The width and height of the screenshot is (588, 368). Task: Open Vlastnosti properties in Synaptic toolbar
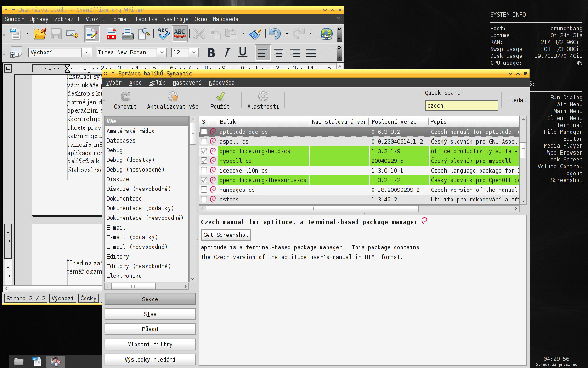[263, 100]
